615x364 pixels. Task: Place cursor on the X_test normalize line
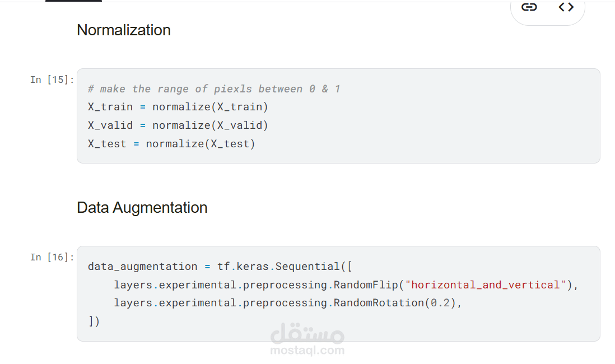coord(171,144)
